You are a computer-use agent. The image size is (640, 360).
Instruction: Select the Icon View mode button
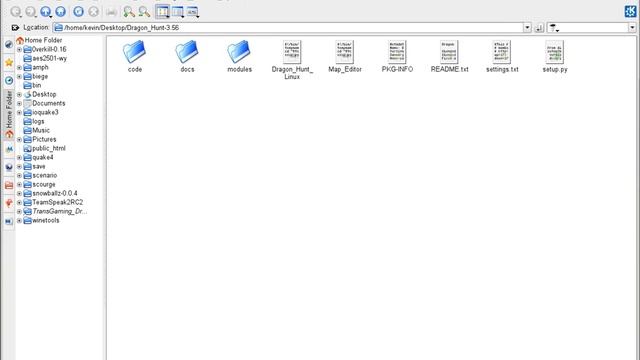[x=162, y=12]
